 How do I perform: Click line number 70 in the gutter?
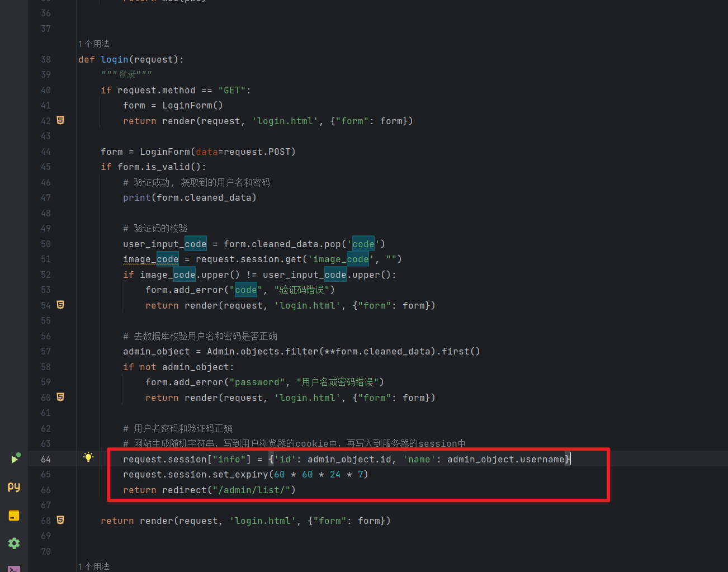pos(46,551)
